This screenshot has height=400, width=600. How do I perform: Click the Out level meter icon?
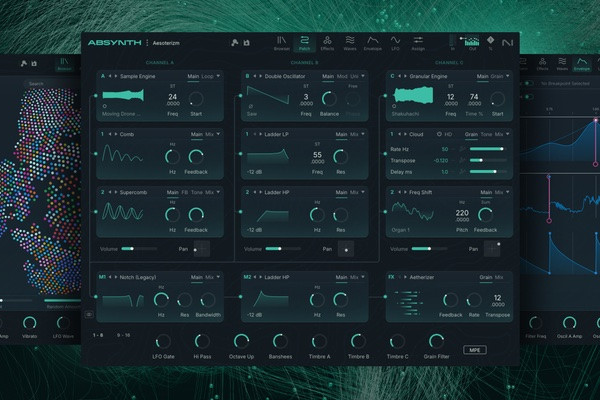click(x=472, y=41)
